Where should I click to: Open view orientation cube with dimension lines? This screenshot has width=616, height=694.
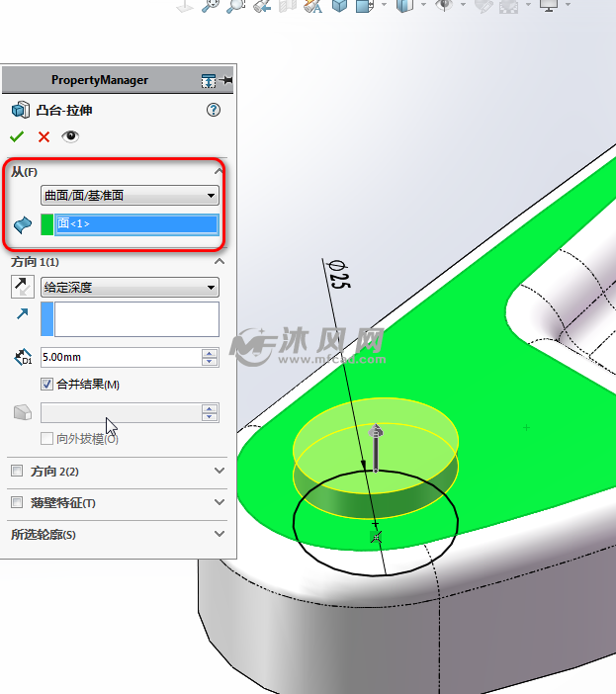tap(365, 5)
